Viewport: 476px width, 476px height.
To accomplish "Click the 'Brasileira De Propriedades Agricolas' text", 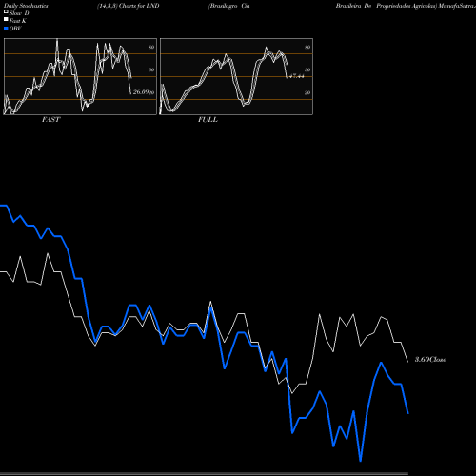I will [386, 6].
